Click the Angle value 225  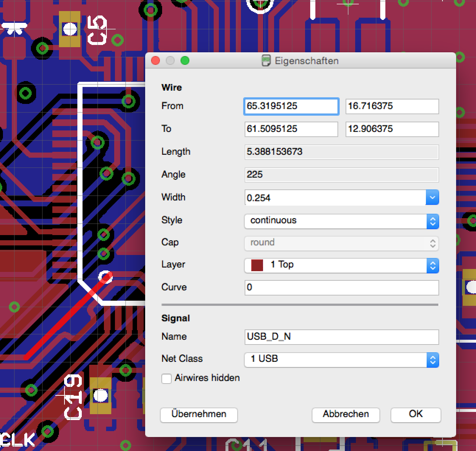point(342,175)
